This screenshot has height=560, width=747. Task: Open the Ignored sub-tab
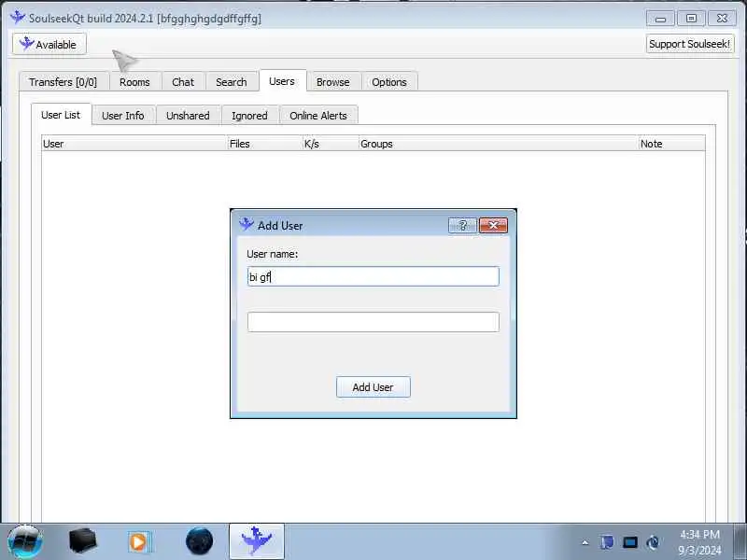(249, 115)
